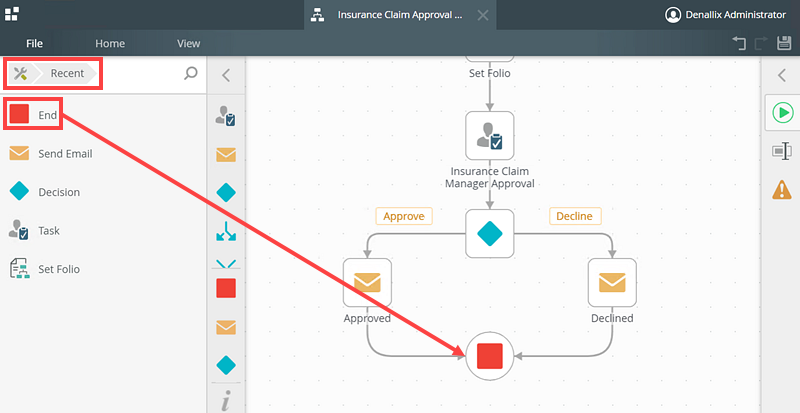This screenshot has height=413, width=800.
Task: Click the green play Start icon
Action: [x=782, y=112]
